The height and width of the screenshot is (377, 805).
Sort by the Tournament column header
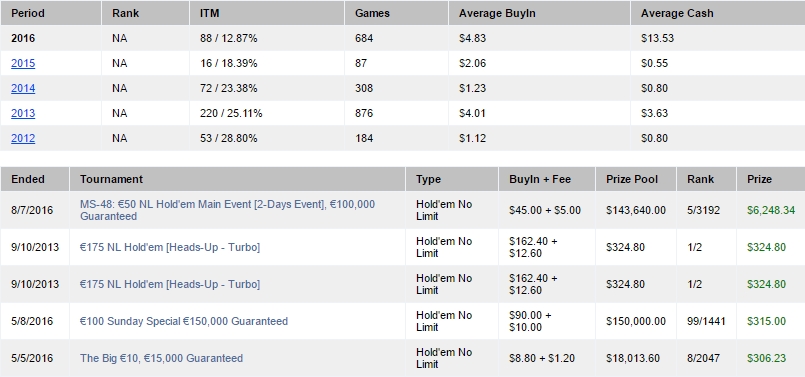coord(111,179)
